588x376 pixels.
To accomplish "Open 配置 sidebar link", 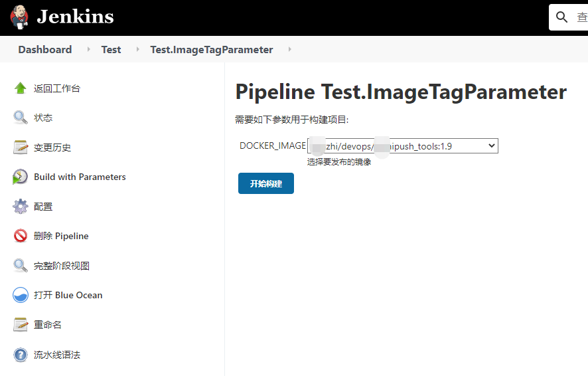I will pos(43,207).
